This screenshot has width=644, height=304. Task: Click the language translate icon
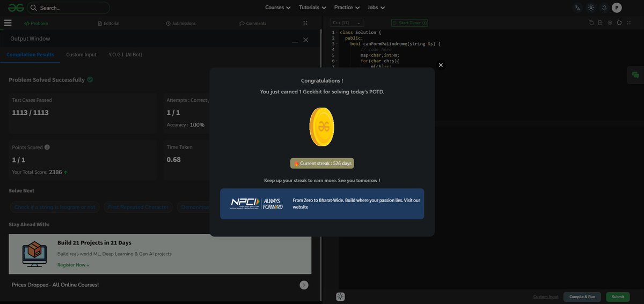[x=577, y=8]
